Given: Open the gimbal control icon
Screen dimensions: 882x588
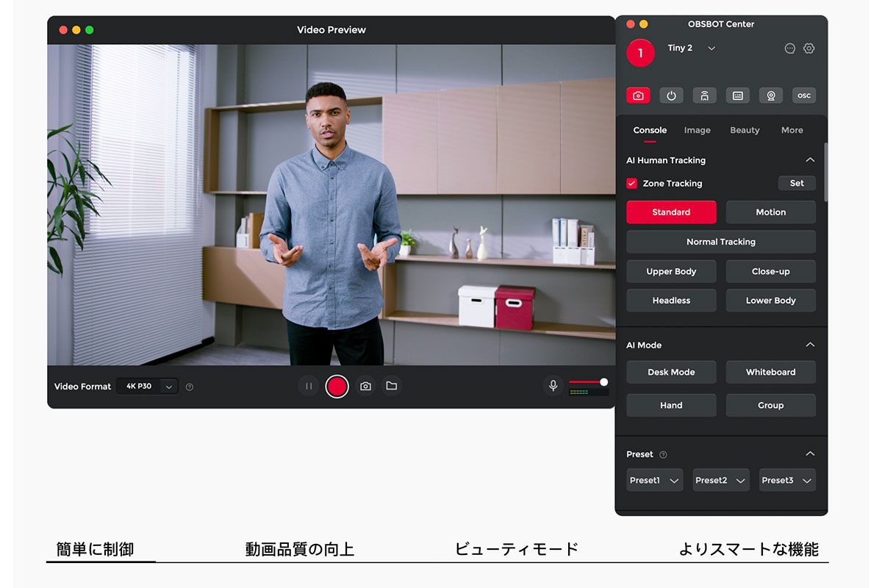Looking at the screenshot, I should (704, 95).
